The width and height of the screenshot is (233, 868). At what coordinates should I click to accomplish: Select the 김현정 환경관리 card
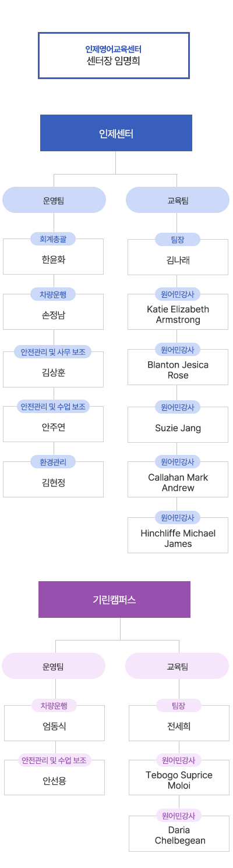(x=53, y=479)
